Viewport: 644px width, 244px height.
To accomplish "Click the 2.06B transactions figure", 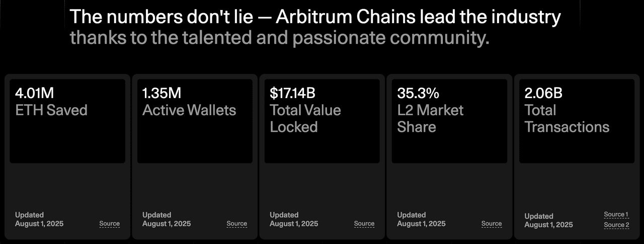I will [x=543, y=93].
